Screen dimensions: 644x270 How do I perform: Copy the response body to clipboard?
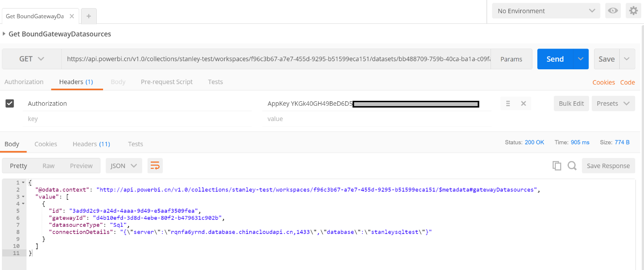557,166
